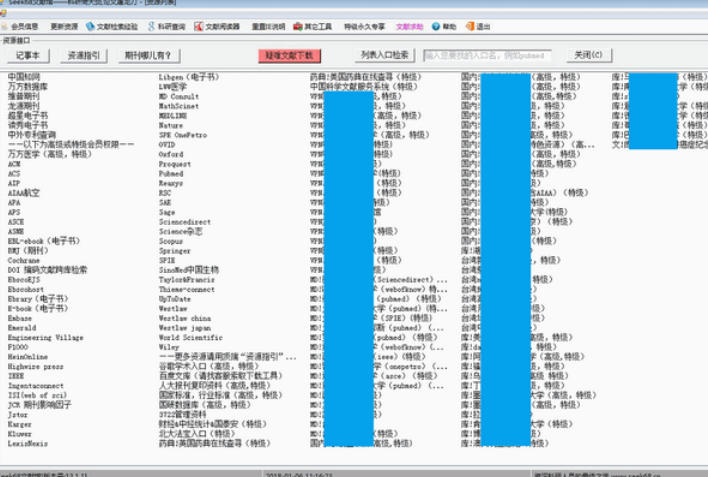Open the 科研查询 toolbar item
This screenshot has height=477, width=708.
147,27
